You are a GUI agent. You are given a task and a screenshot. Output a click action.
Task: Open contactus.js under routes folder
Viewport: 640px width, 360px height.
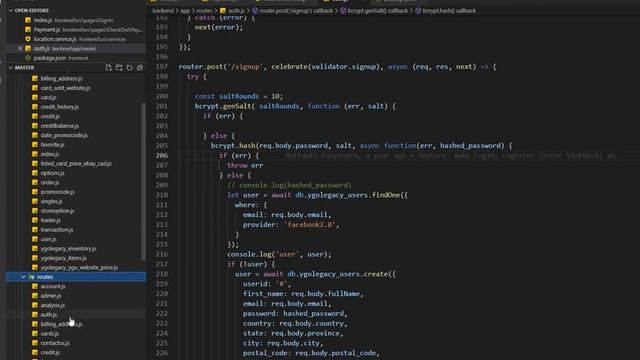(55, 343)
